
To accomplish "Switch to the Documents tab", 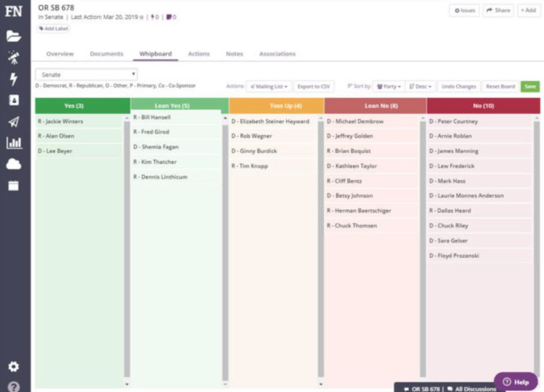I will (106, 54).
